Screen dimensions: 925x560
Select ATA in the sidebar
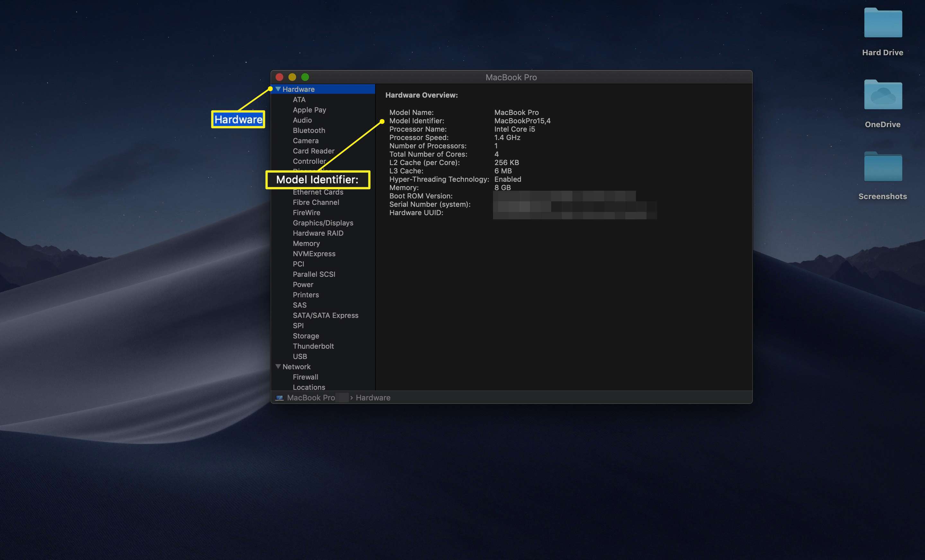299,100
